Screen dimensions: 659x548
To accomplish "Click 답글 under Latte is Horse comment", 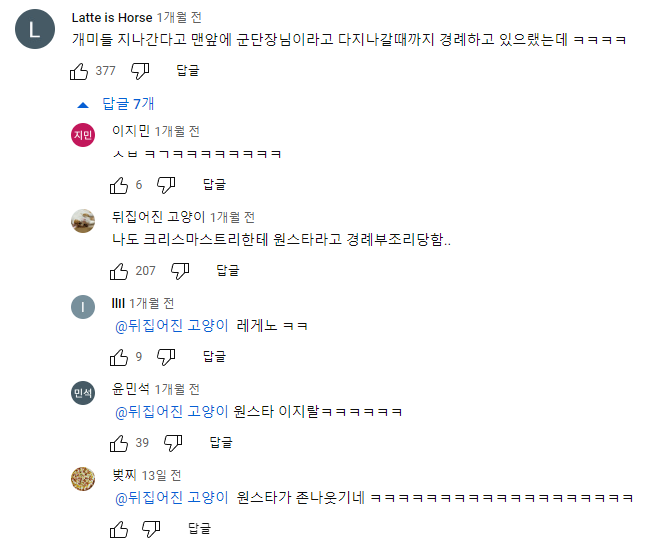I will click(187, 71).
